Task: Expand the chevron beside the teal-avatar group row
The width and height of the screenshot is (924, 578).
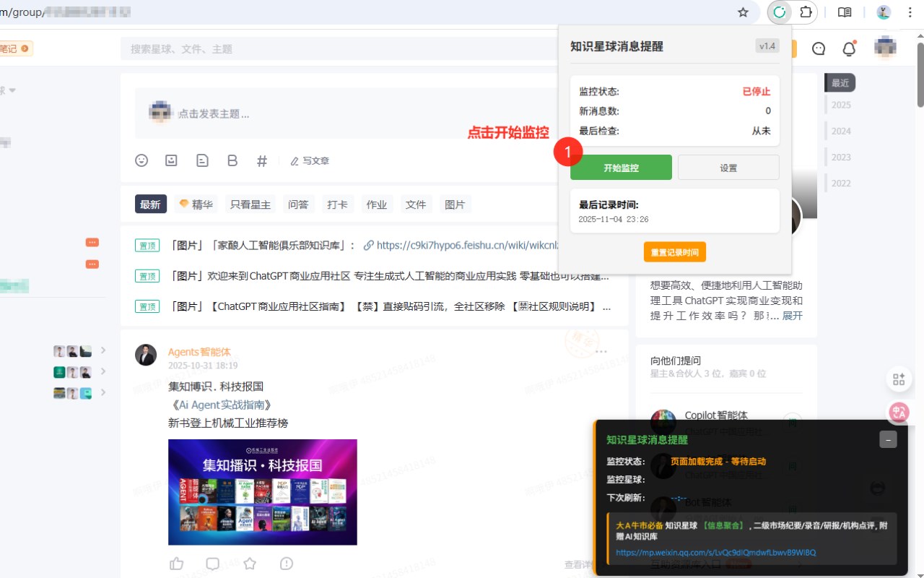Action: coord(103,392)
